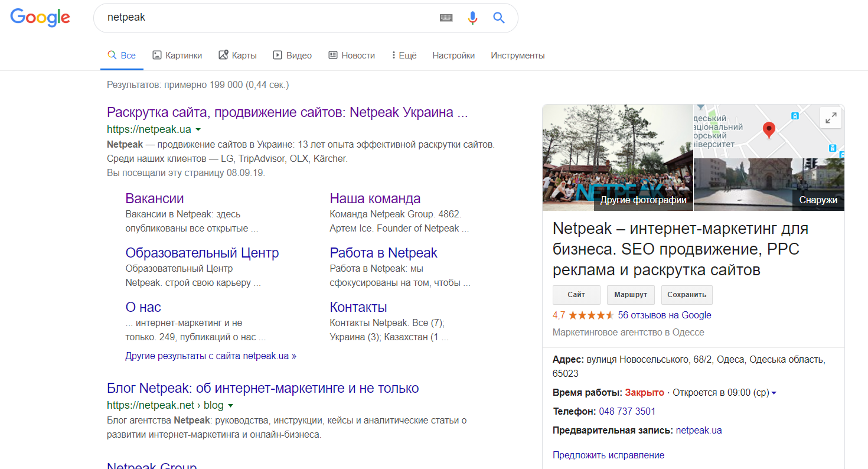868x469 pixels.
Task: Click Предложить исправление link
Action: coord(608,455)
